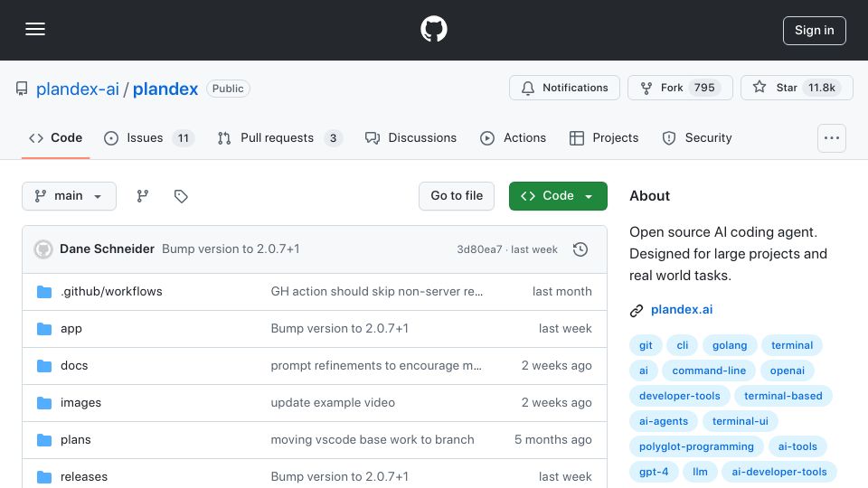The width and height of the screenshot is (868, 488).
Task: Open the Actions tab
Action: [x=514, y=137]
